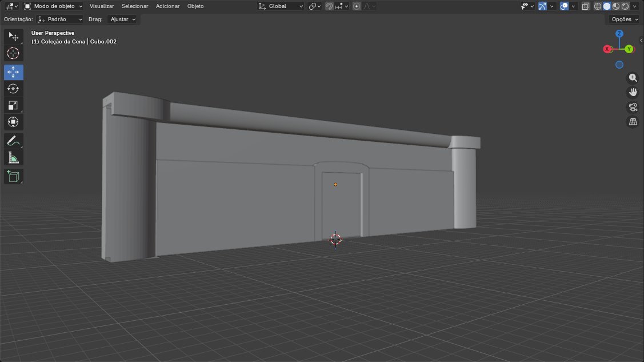Open the Orientação Padrão dropdown
Screen dimensions: 644x362
click(x=59, y=19)
